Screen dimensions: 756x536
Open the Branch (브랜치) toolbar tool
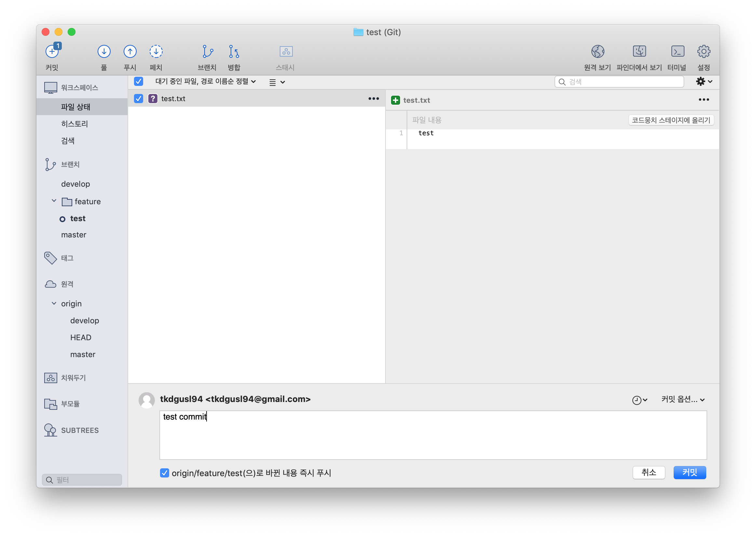207,51
